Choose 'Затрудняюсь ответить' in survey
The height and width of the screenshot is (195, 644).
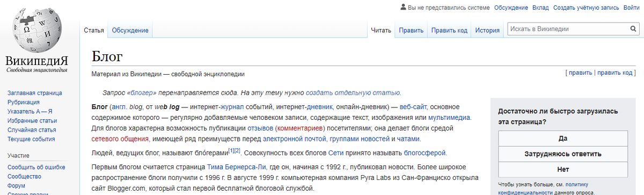coord(563,154)
